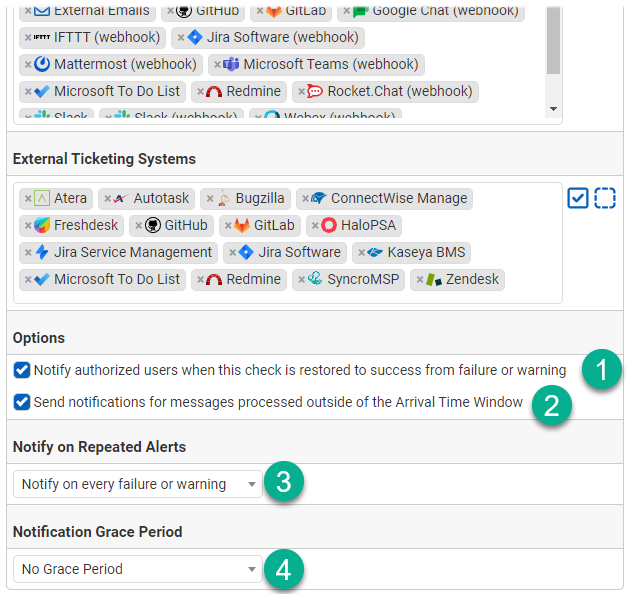Click the Mattermost webhook logo icon
The image size is (629, 594).
click(x=42, y=64)
